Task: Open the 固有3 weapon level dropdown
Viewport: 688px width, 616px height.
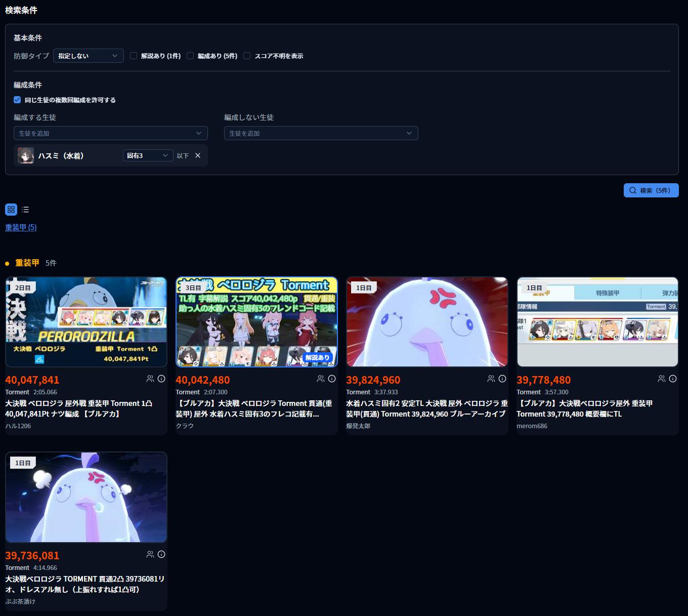Action: click(147, 155)
